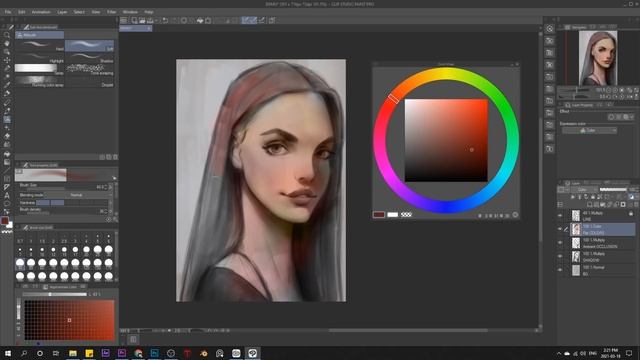The width and height of the screenshot is (640, 360).
Task: Open the Window menu
Action: coord(130,12)
